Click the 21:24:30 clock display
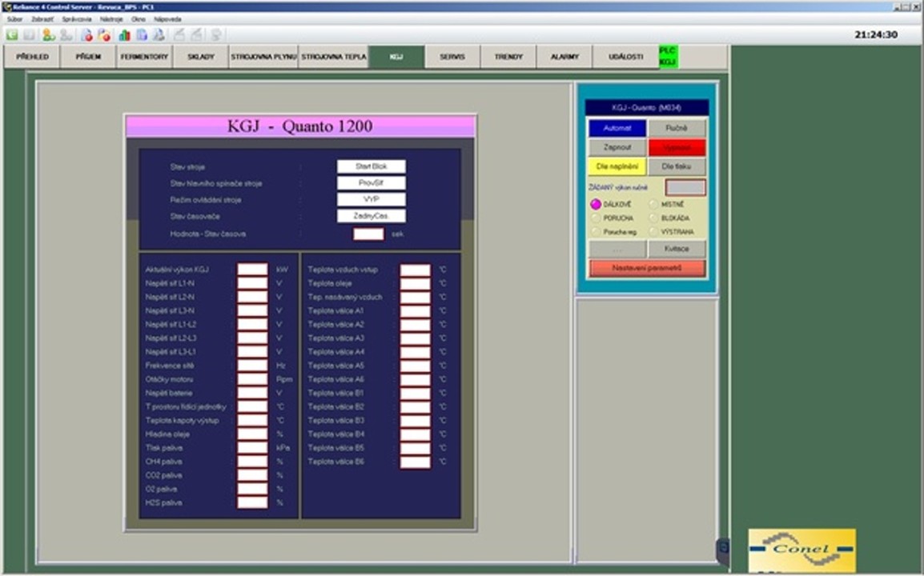Viewport: 924px width, 576px height. 876,34
